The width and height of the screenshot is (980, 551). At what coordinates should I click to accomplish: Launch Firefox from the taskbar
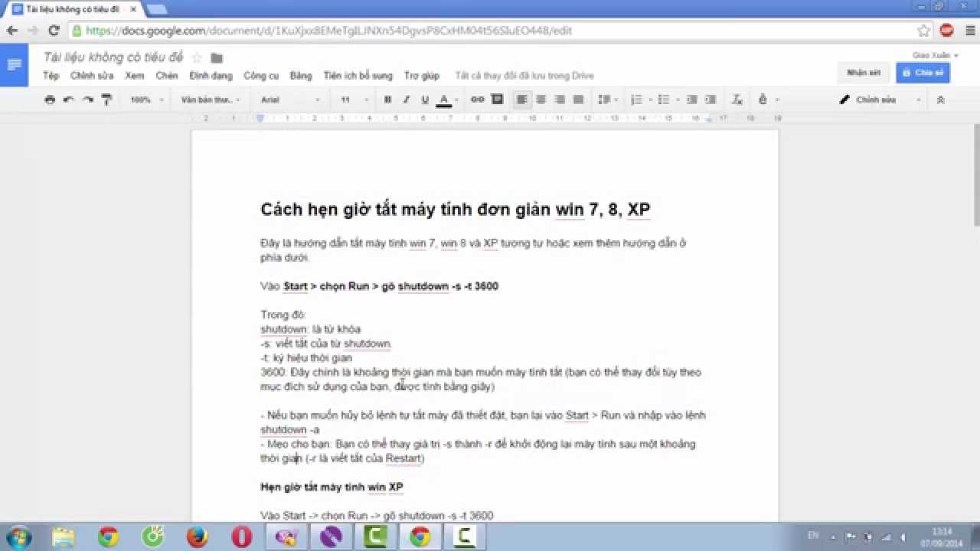(x=198, y=537)
